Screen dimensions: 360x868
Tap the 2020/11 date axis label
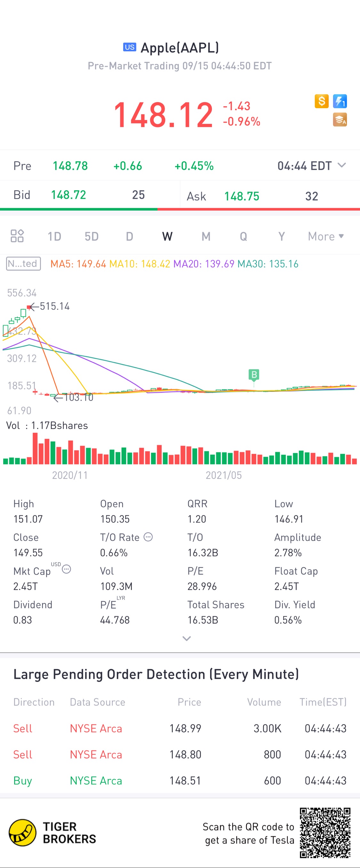[70, 475]
